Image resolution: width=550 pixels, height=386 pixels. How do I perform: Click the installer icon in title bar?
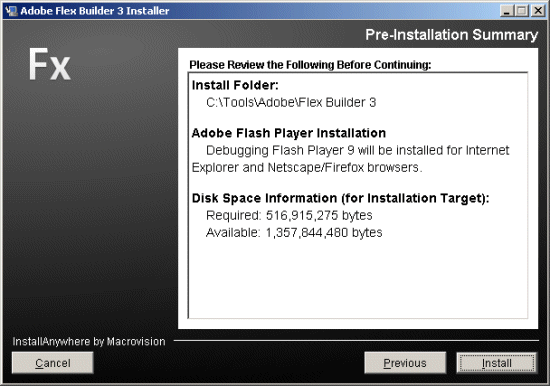(x=11, y=11)
